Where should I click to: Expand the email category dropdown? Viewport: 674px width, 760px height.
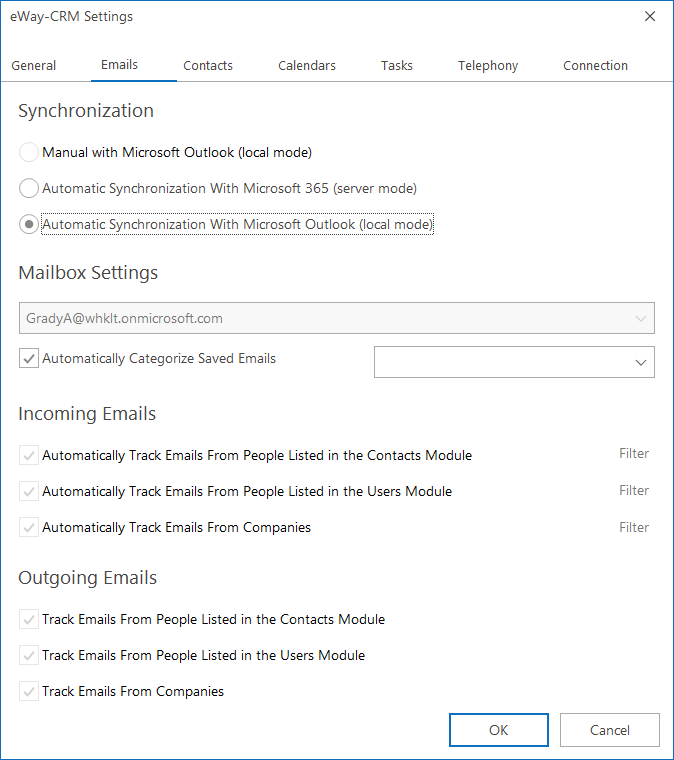(x=514, y=362)
